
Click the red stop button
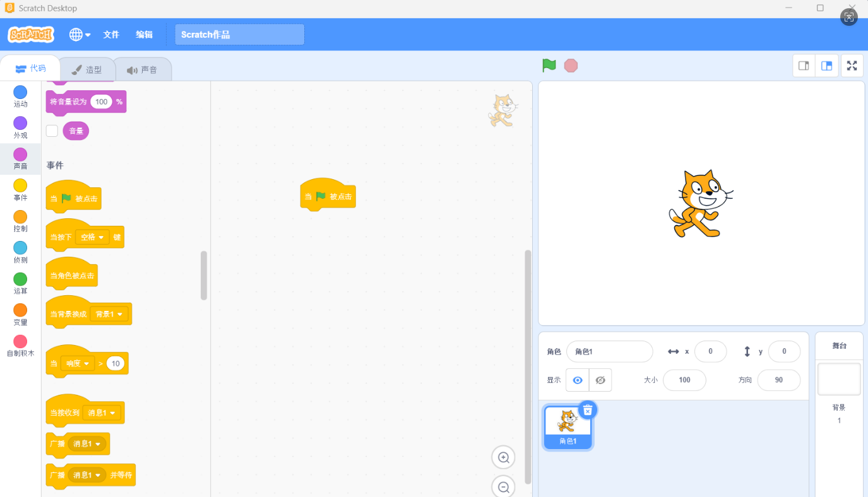coord(571,65)
